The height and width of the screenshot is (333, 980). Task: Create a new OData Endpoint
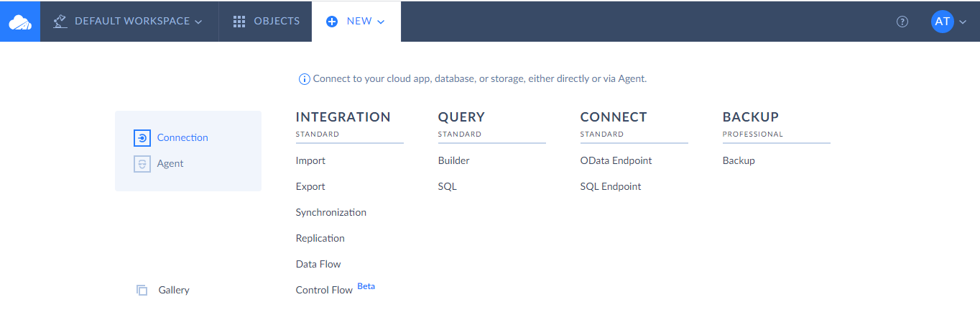(x=616, y=161)
